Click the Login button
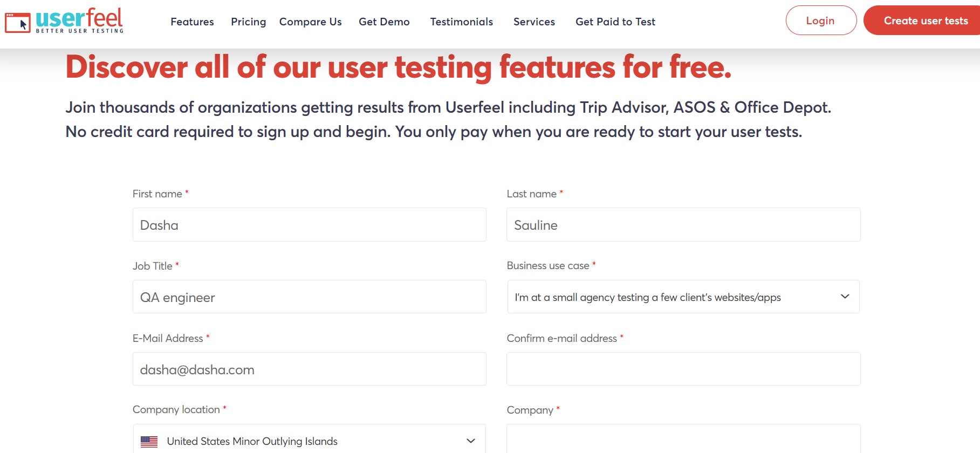 point(821,20)
